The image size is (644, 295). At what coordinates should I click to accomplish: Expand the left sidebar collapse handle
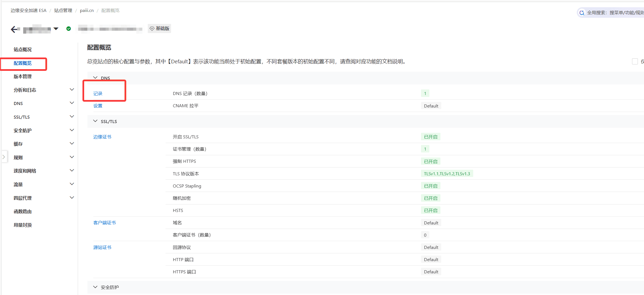[x=4, y=157]
